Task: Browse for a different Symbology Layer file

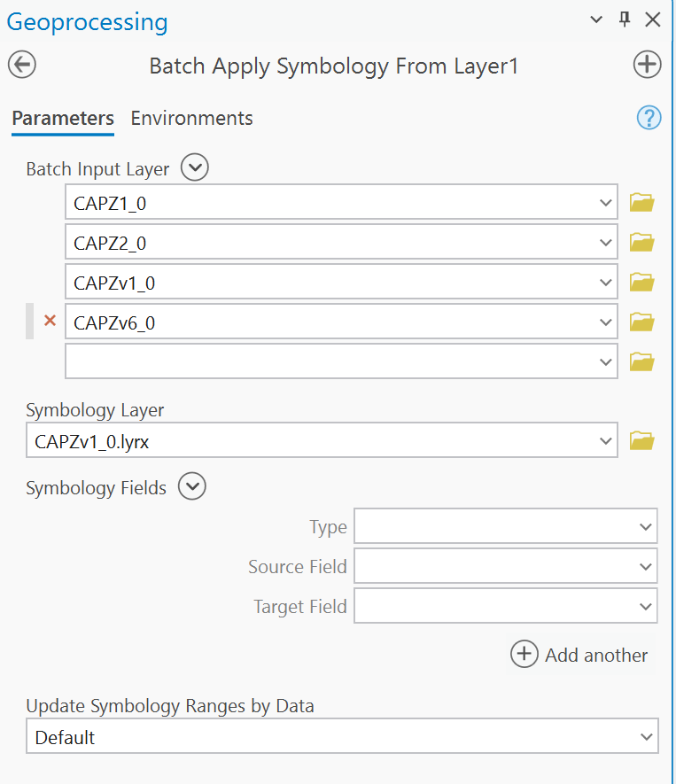Action: coord(641,440)
